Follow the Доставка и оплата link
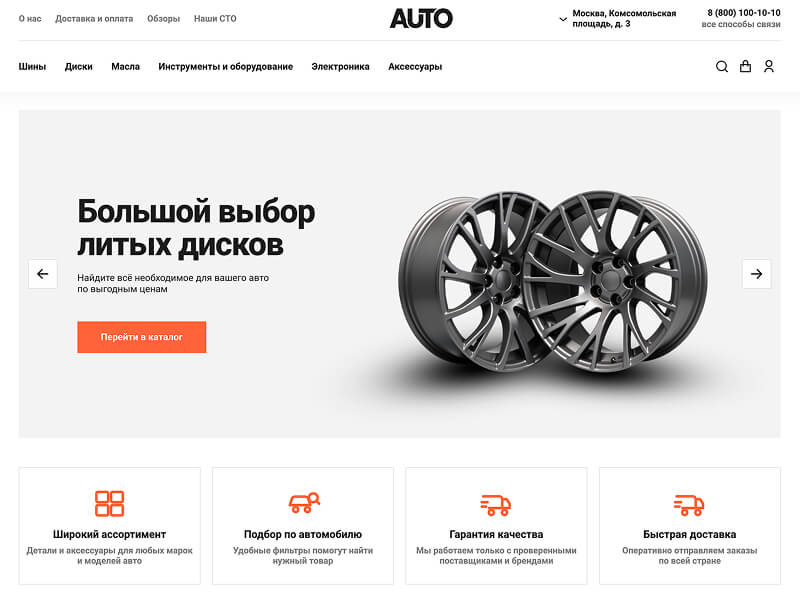This screenshot has height=600, width=800. [94, 18]
